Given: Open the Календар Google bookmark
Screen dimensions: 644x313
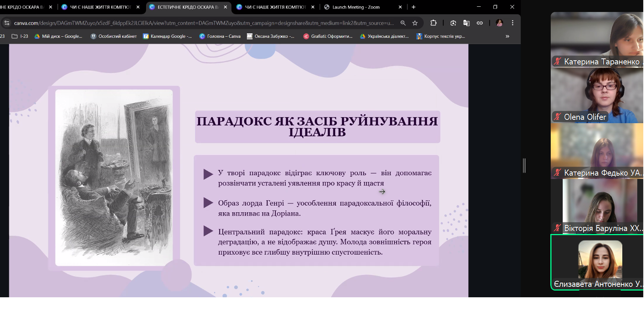Looking at the screenshot, I should point(167,36).
